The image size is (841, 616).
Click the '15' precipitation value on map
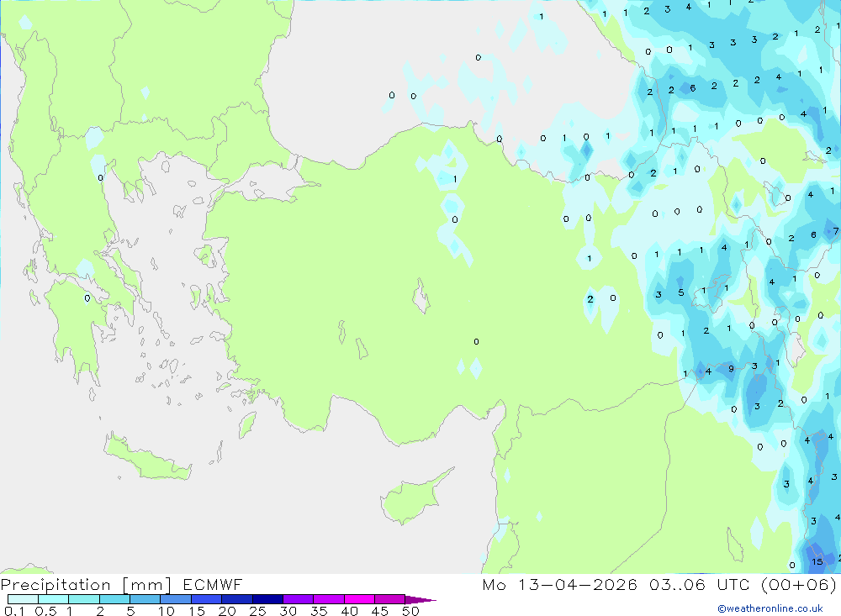tap(817, 562)
